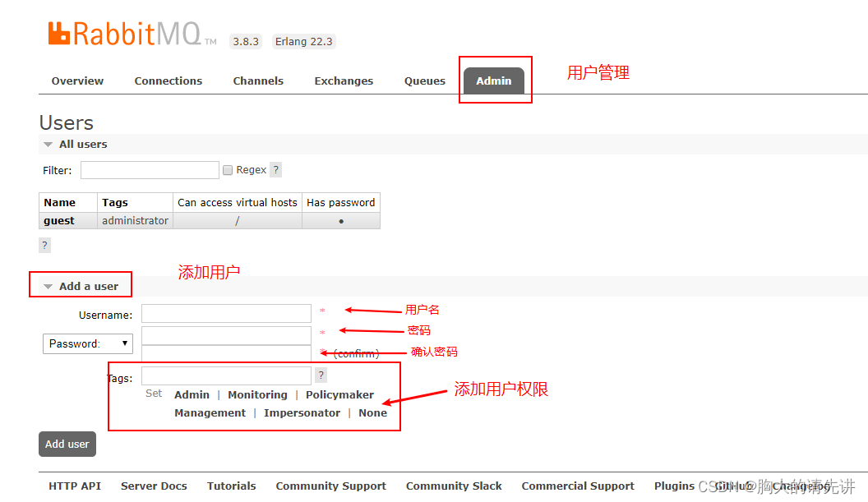Image resolution: width=868 pixels, height=502 pixels.
Task: Set the Admin tag
Action: pyautogui.click(x=192, y=394)
